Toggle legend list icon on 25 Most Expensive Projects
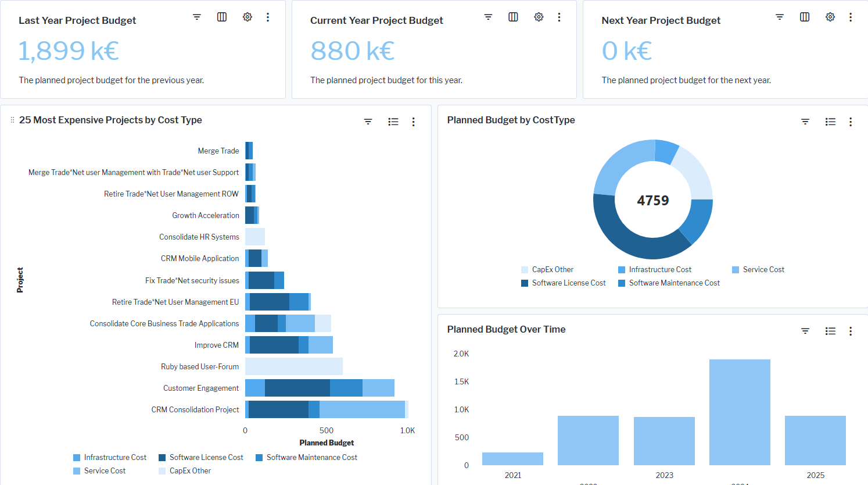This screenshot has height=485, width=868. point(393,122)
